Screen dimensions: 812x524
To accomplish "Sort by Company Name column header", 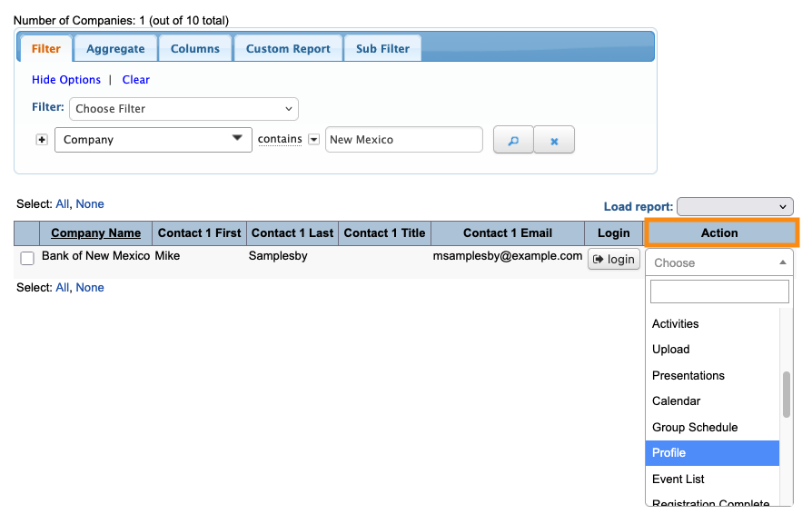I will click(95, 233).
